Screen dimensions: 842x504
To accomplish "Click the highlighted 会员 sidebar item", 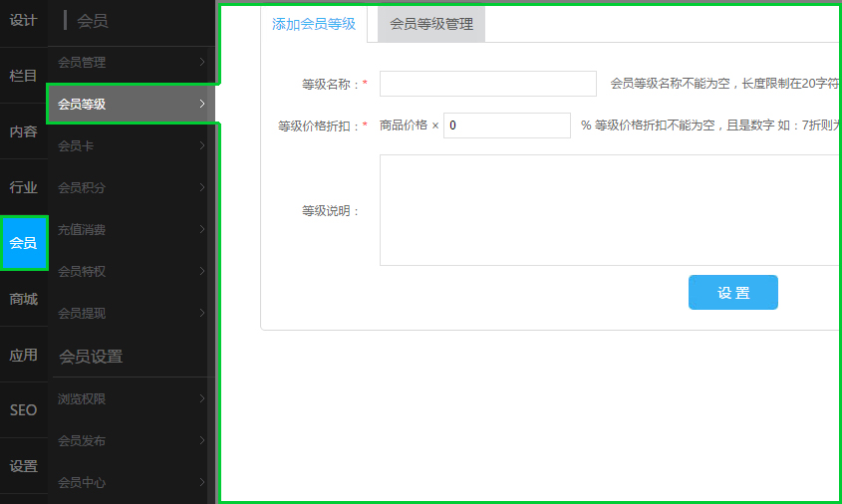I will (23, 243).
